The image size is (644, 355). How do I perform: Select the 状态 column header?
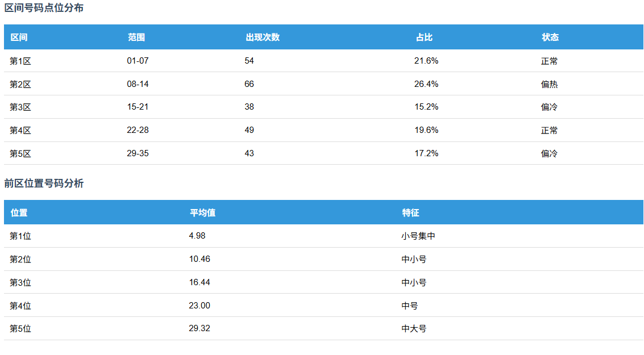pyautogui.click(x=550, y=37)
